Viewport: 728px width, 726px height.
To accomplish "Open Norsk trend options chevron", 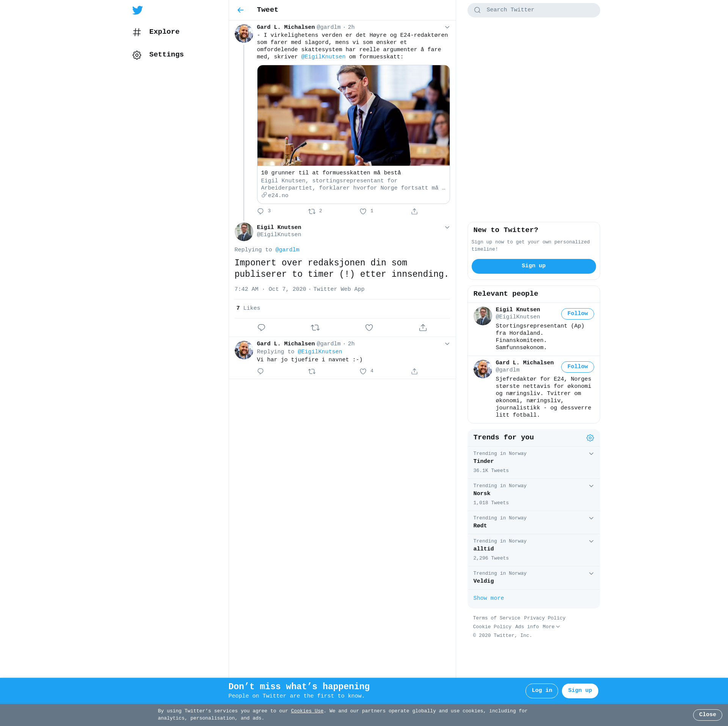I will click(x=591, y=486).
